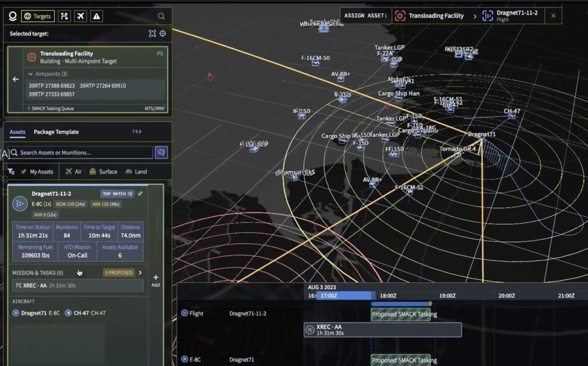Toggle the Air assets filter

(x=73, y=172)
